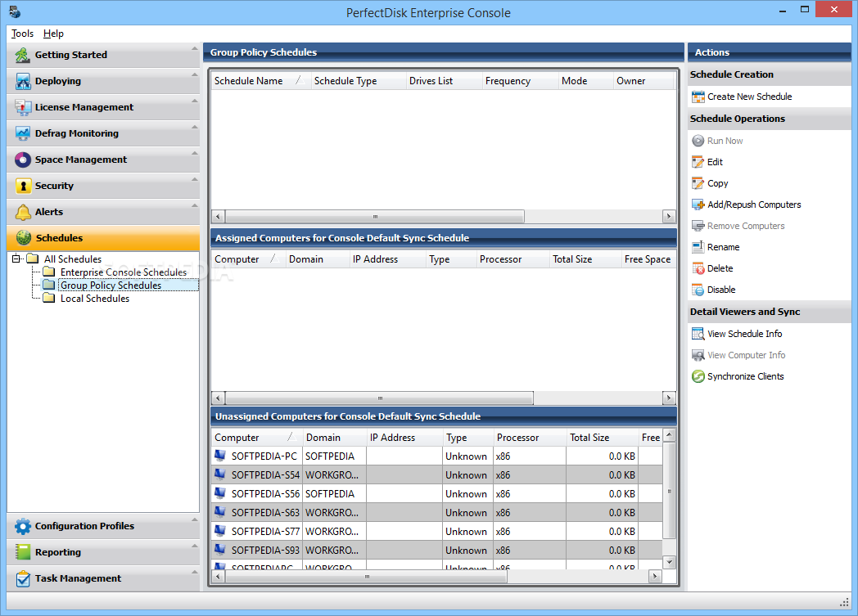Click the Add/Repush Computers icon
The image size is (858, 616).
(698, 205)
